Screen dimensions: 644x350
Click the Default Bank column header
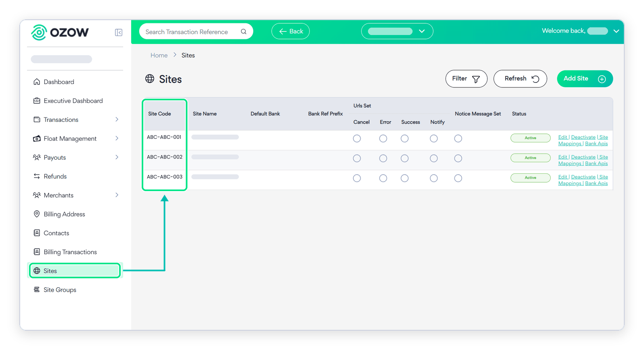[265, 114]
